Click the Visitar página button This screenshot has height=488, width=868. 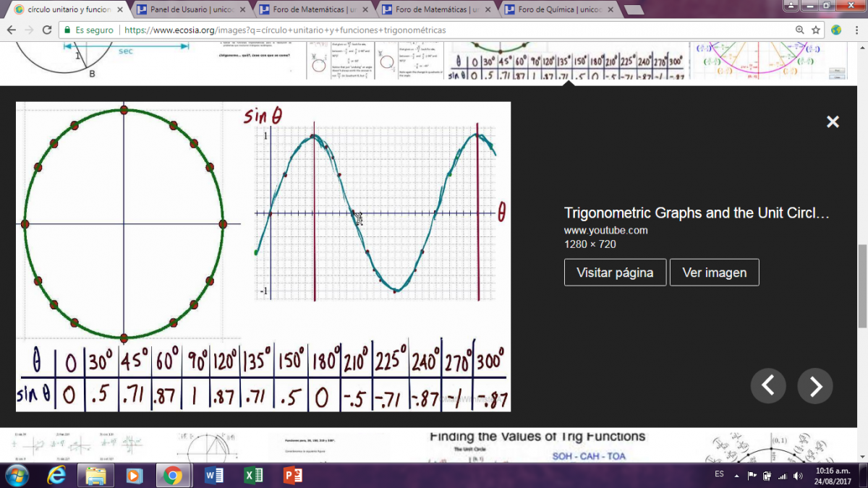click(x=615, y=273)
